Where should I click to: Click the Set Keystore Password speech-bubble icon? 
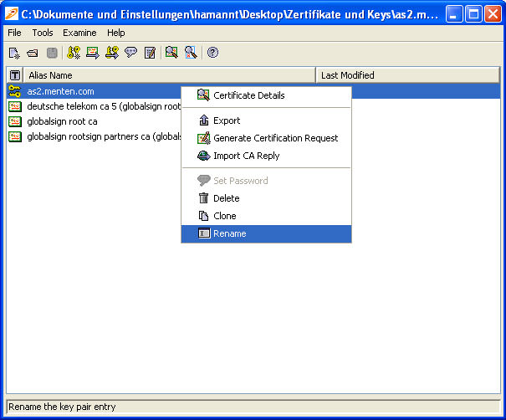click(x=130, y=53)
